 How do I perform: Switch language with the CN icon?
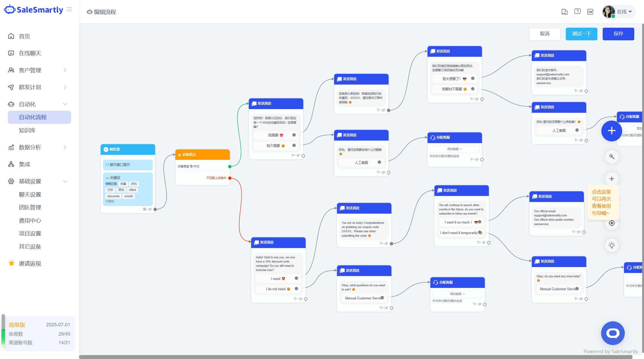(590, 12)
